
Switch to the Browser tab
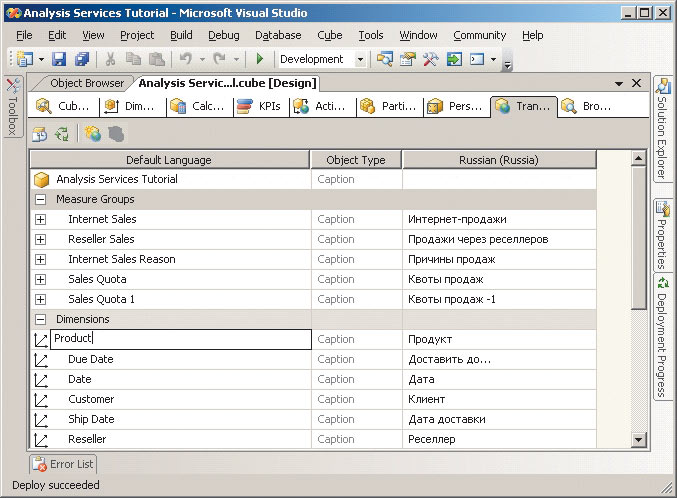[587, 106]
